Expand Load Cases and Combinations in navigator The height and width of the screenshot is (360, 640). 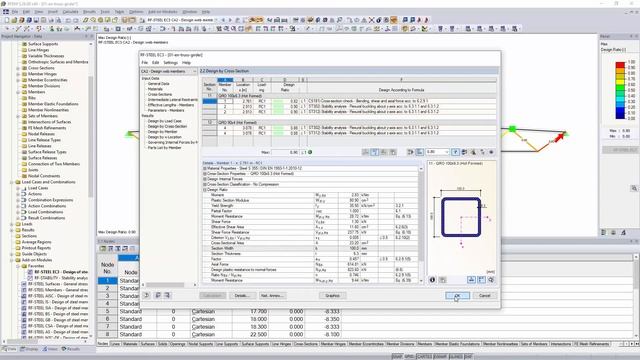(x=12, y=182)
